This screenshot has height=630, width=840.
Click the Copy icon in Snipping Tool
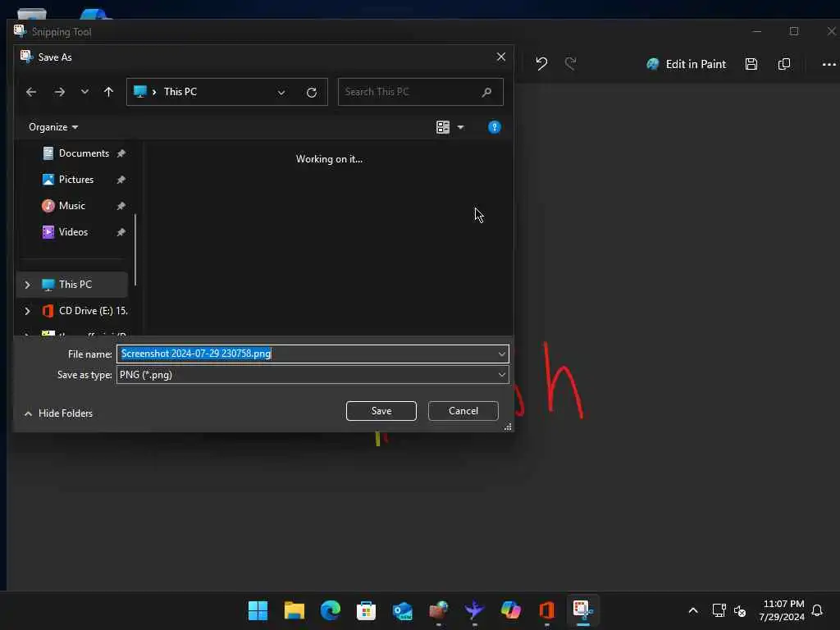(x=783, y=64)
